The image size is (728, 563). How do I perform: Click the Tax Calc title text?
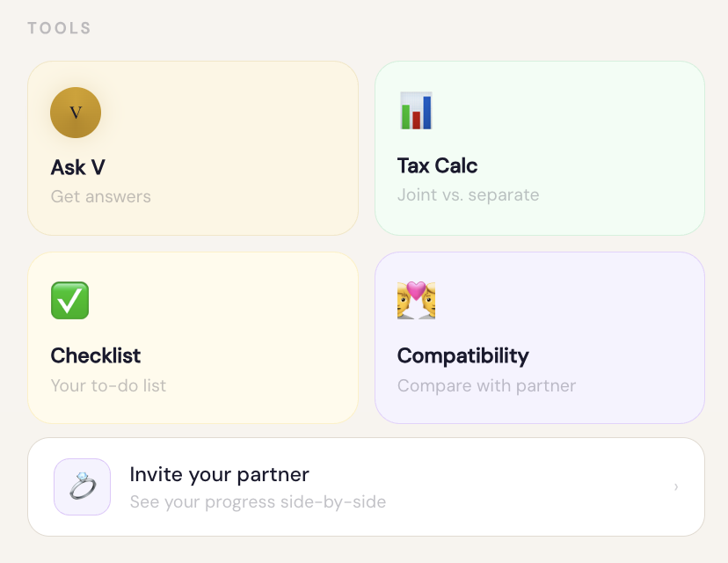437,165
